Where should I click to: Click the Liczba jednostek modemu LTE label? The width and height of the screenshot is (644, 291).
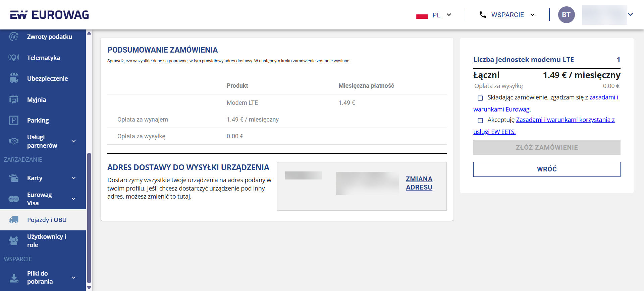click(x=524, y=60)
